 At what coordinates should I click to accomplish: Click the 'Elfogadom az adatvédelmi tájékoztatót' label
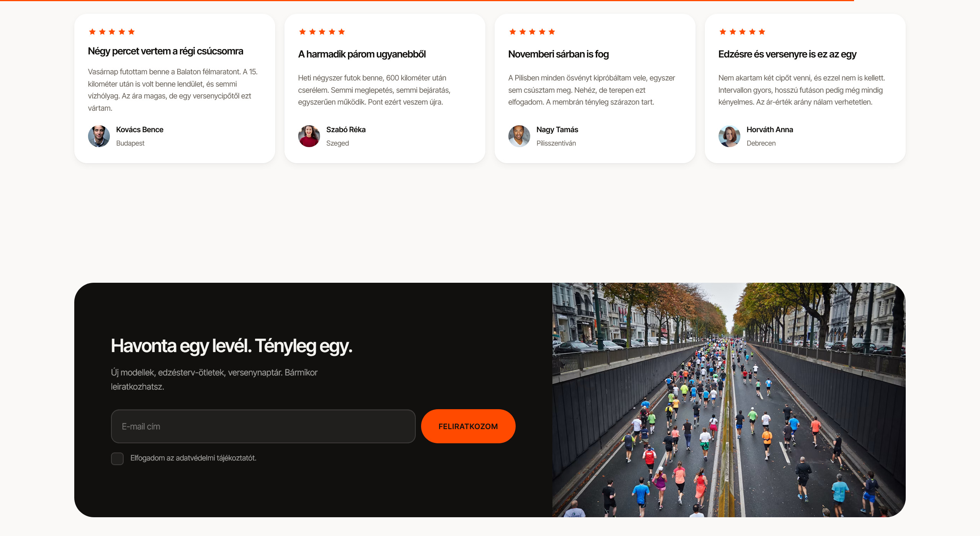point(193,458)
